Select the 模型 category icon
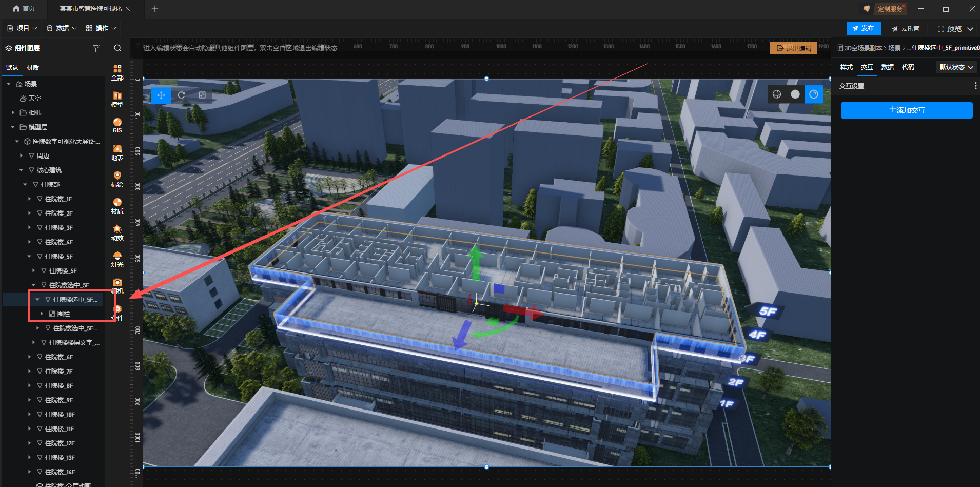The width and height of the screenshot is (980, 487). point(117,99)
